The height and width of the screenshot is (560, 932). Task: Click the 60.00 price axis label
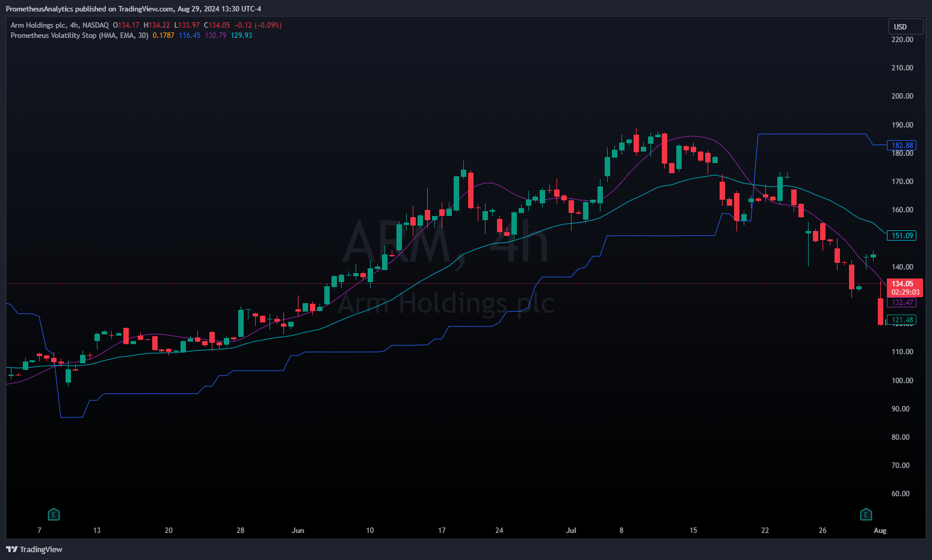[x=900, y=494]
